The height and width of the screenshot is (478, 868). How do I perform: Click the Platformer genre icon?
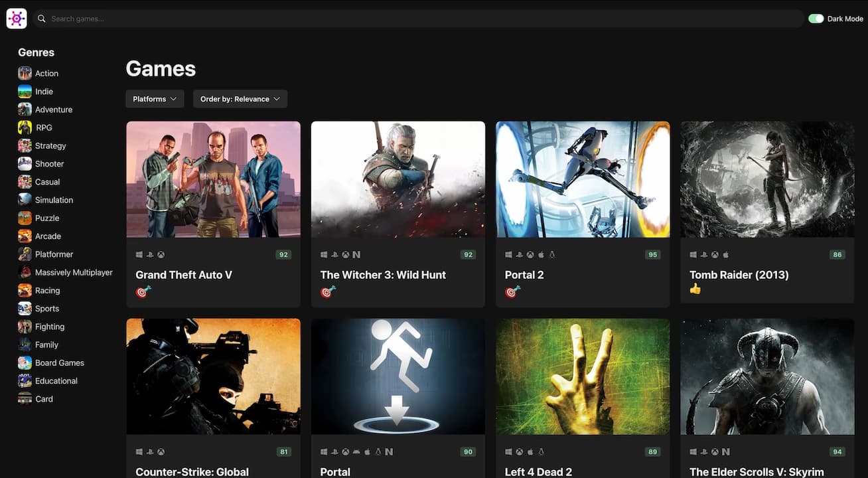tap(25, 254)
